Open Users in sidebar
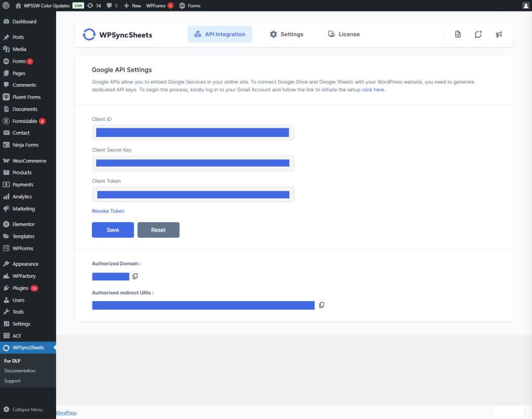This screenshot has height=419, width=532. coord(28,300)
